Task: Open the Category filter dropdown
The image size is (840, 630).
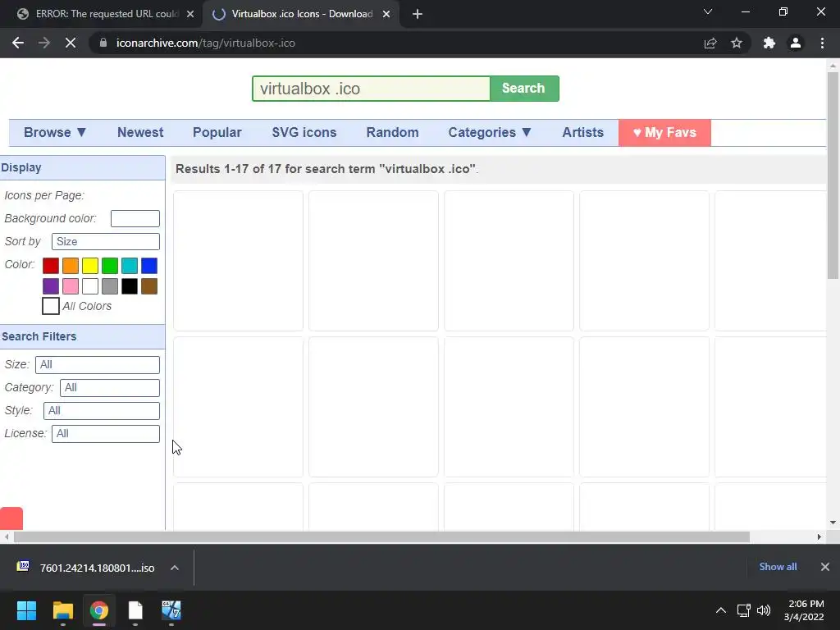Action: tap(110, 388)
